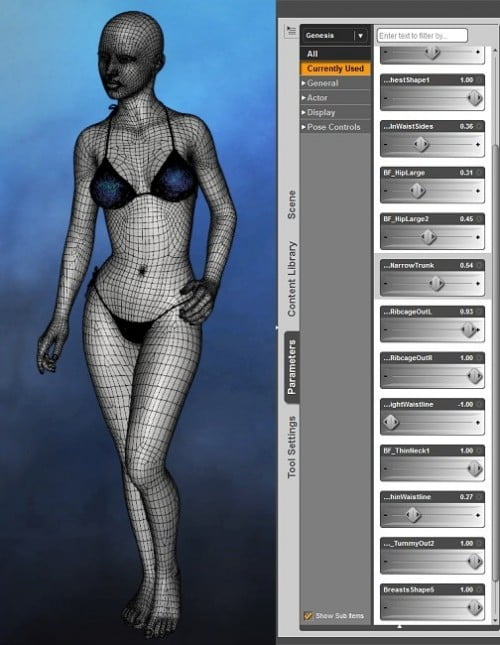Viewport: 500px width, 645px height.
Task: Select the Currently Used filter category
Action: tap(336, 69)
